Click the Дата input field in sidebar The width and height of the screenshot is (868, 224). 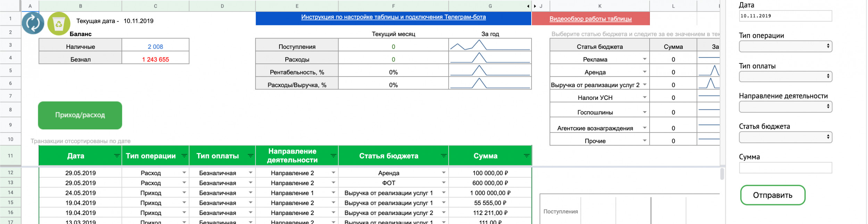[x=785, y=16]
